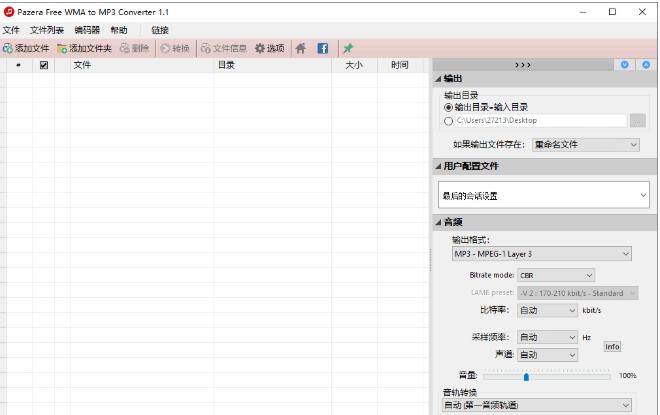
Task: Click the blue up-arrow collapse-all panels icon
Action: tap(646, 65)
